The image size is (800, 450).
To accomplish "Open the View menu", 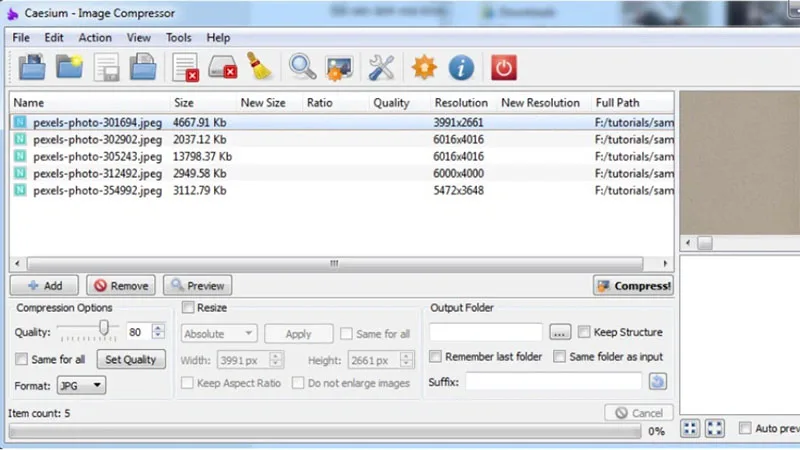I will [138, 38].
